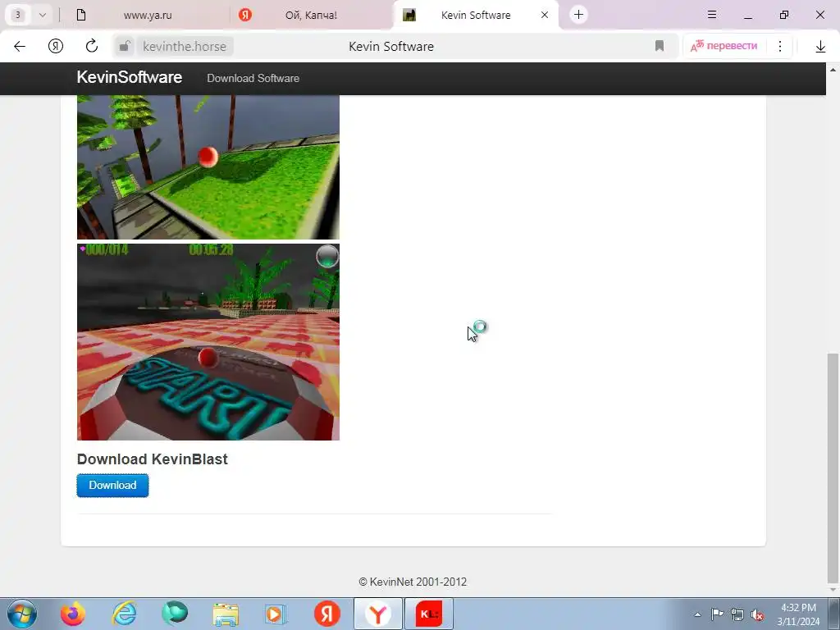Viewport: 840px width, 630px height.
Task: Expand the tab groups dropdown chevron
Action: pyautogui.click(x=43, y=15)
